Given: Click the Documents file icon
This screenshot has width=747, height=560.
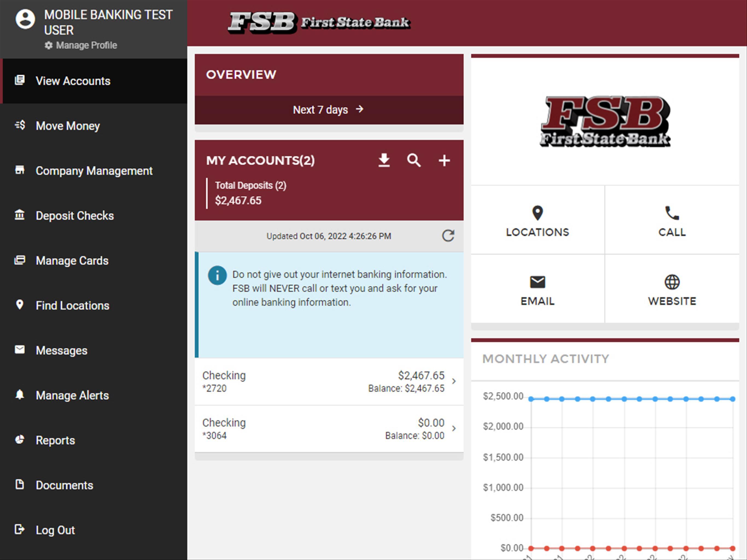Looking at the screenshot, I should [20, 484].
